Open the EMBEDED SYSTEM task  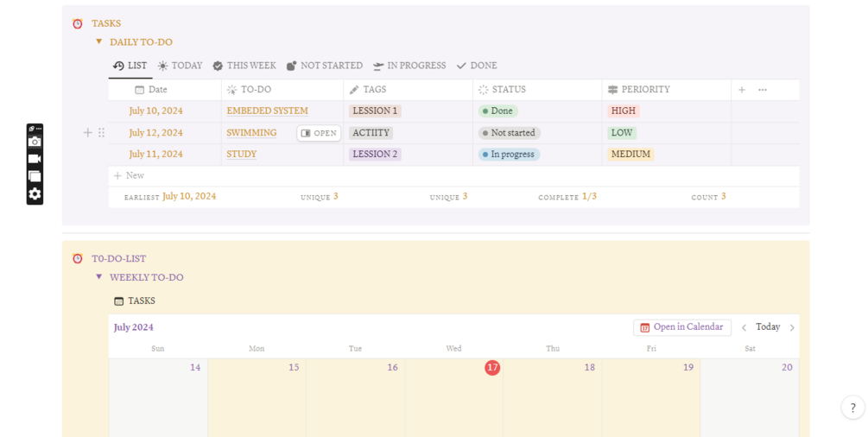268,111
